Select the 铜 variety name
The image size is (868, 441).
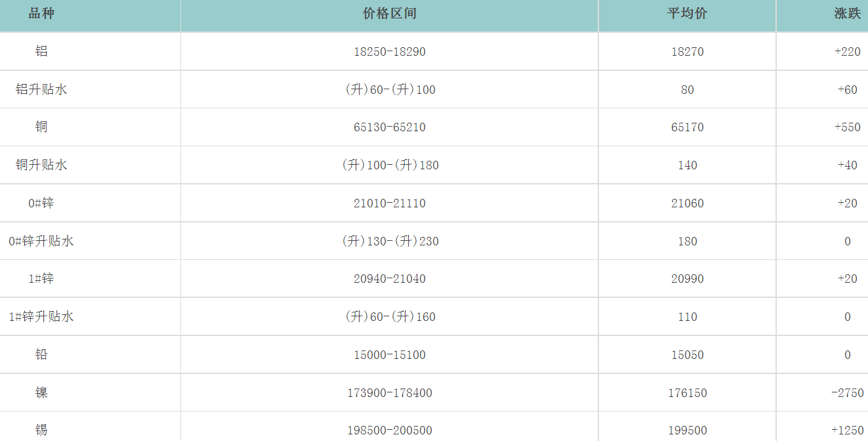(41, 127)
